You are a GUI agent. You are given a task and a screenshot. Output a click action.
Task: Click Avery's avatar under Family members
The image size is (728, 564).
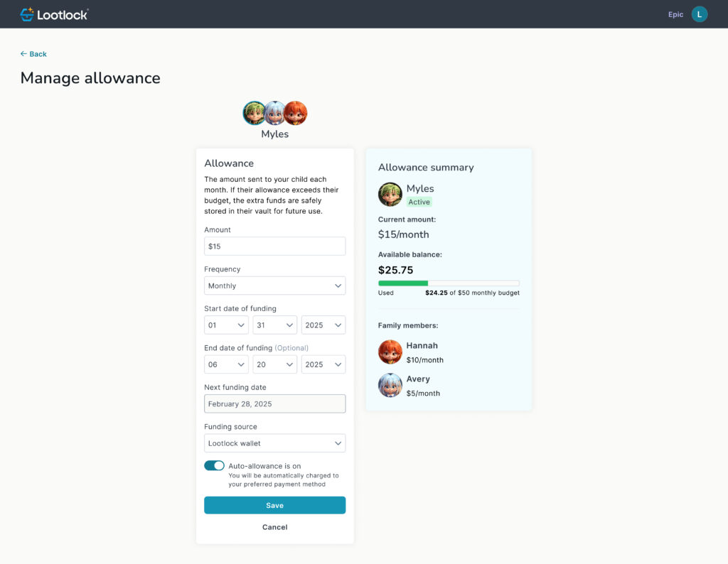tap(390, 385)
